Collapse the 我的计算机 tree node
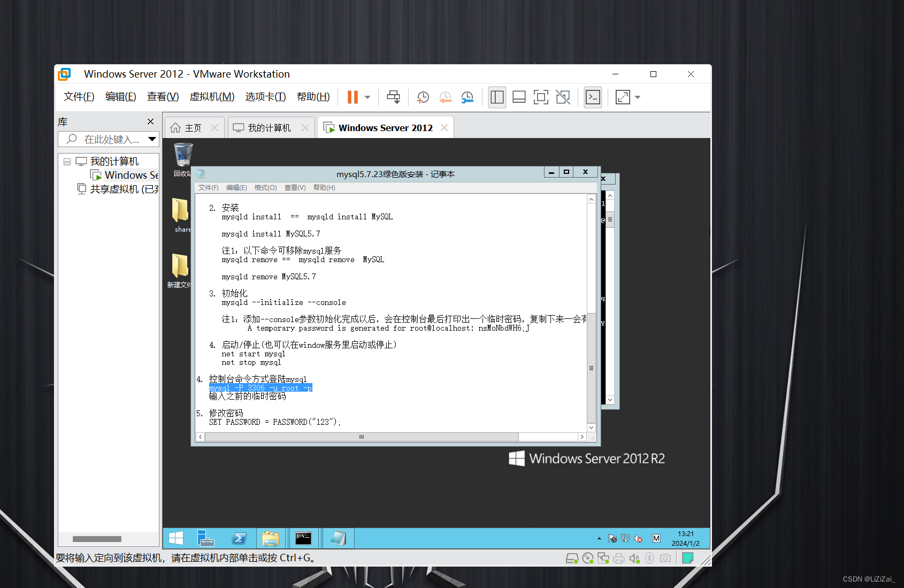 coord(67,162)
